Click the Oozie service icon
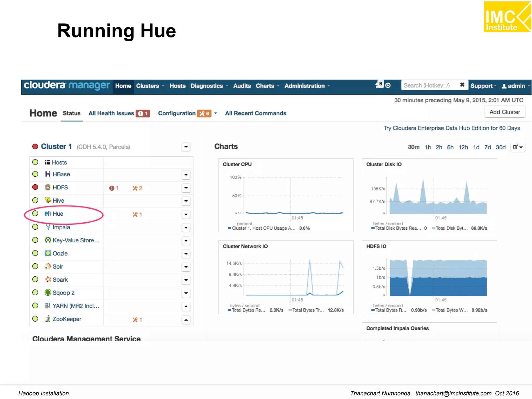The width and height of the screenshot is (532, 399). click(x=48, y=253)
